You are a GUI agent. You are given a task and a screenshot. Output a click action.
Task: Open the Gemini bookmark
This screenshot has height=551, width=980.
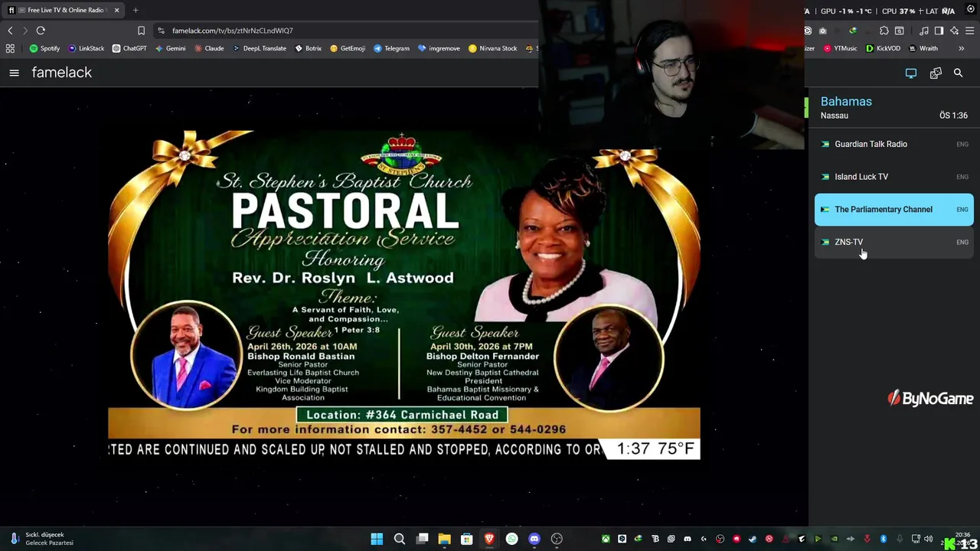[x=170, y=48]
